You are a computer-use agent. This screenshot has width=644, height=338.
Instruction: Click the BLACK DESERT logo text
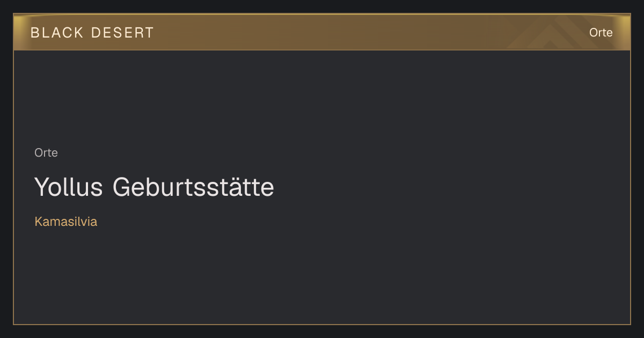tap(92, 33)
